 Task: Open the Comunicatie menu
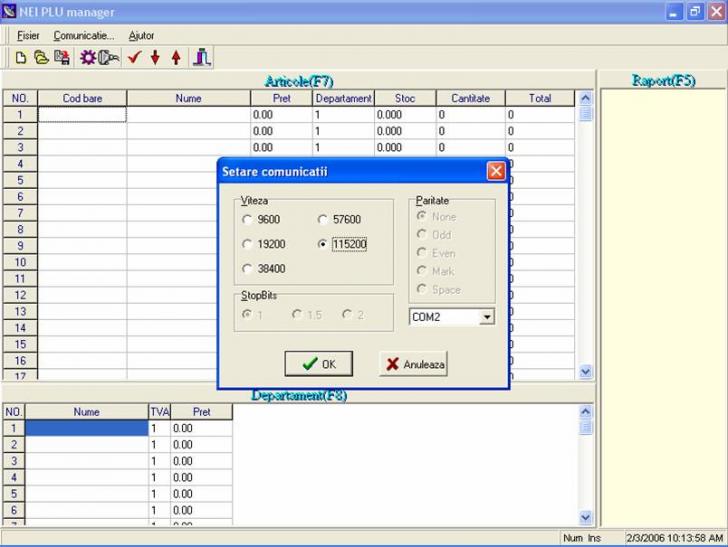(x=84, y=36)
